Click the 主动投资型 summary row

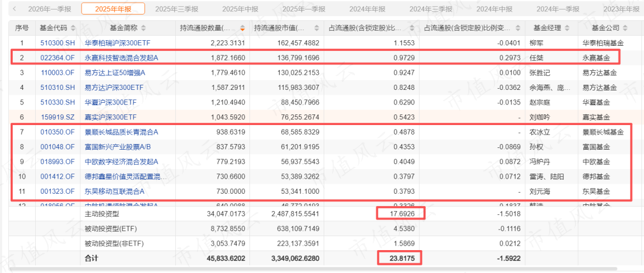coord(102,213)
